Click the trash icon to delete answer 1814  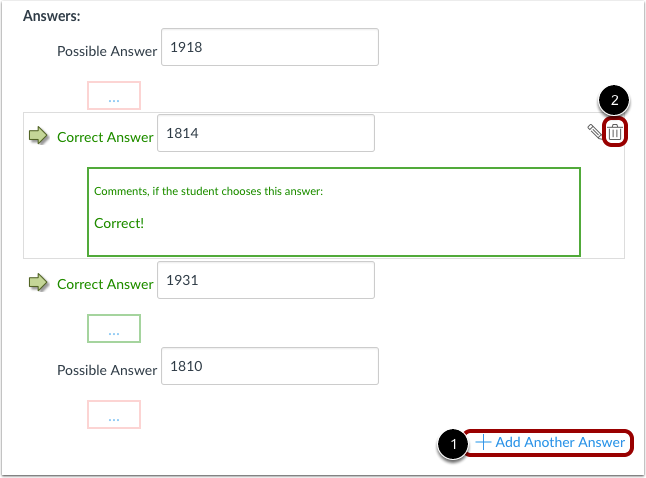coord(615,131)
